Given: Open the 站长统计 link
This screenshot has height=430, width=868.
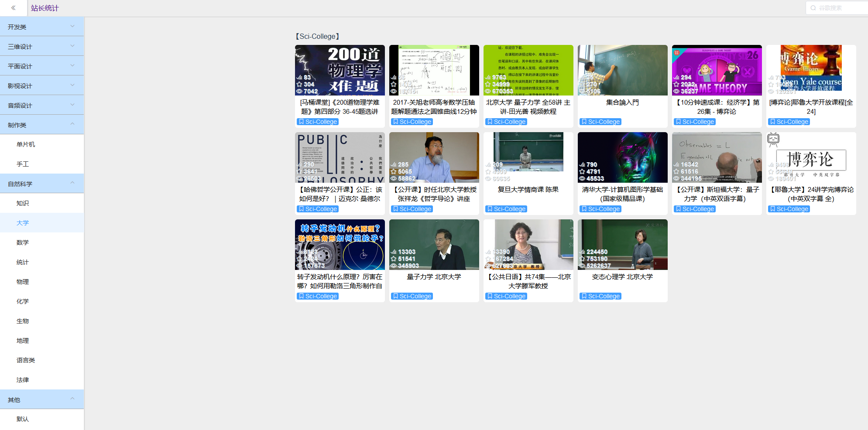Looking at the screenshot, I should [45, 8].
